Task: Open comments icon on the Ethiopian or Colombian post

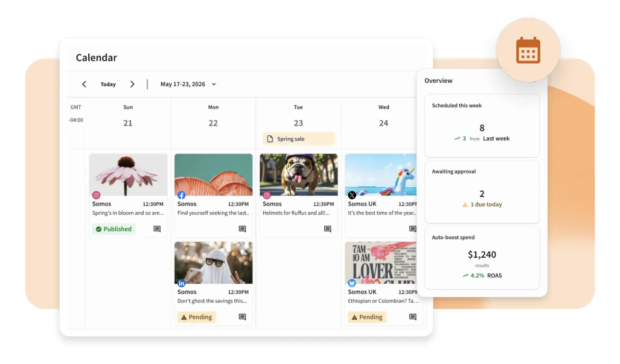Action: [x=412, y=317]
